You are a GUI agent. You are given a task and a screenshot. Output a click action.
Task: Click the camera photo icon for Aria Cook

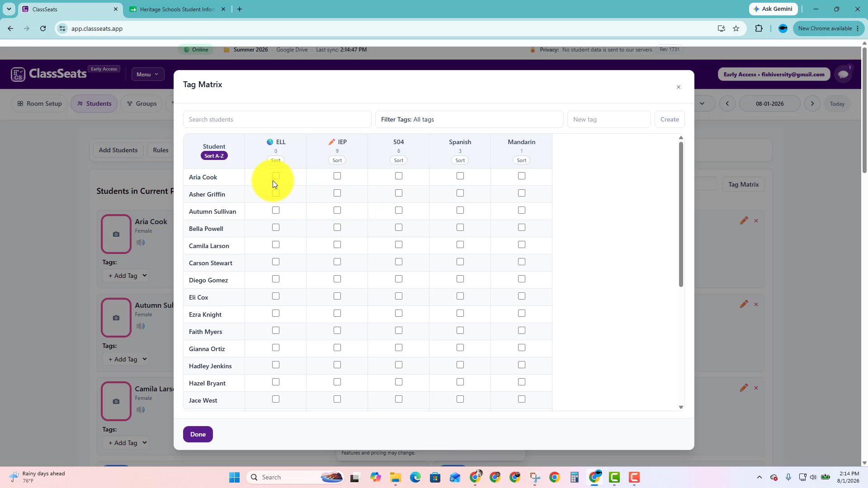(x=116, y=234)
